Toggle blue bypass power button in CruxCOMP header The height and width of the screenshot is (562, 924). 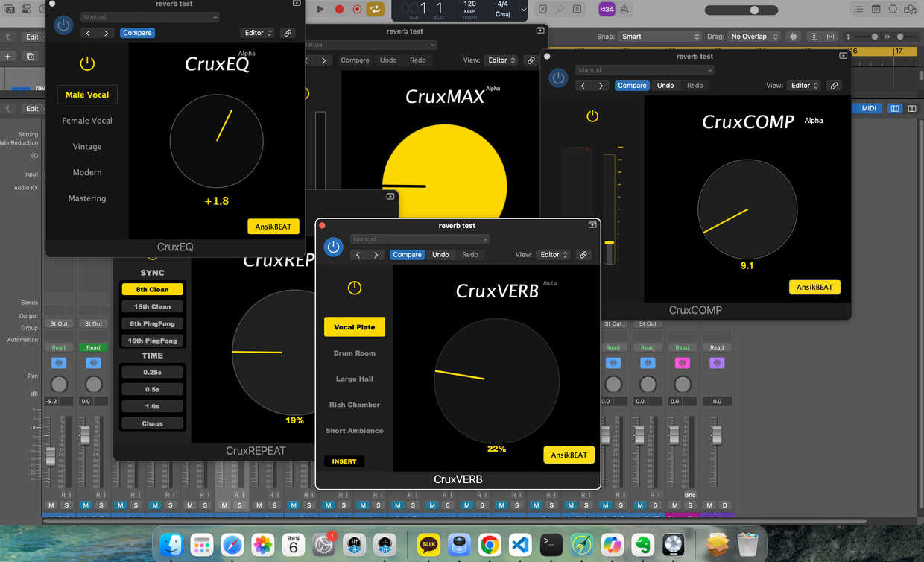[x=558, y=78]
